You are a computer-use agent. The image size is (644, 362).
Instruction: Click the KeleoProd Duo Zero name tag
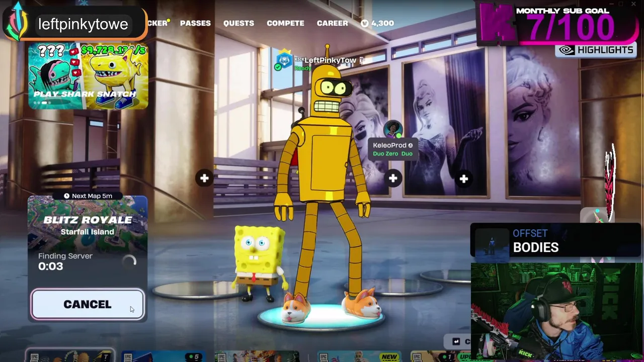click(392, 149)
